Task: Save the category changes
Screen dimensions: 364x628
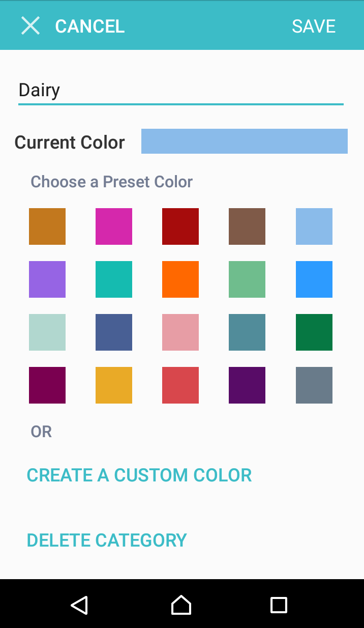Action: [x=314, y=26]
